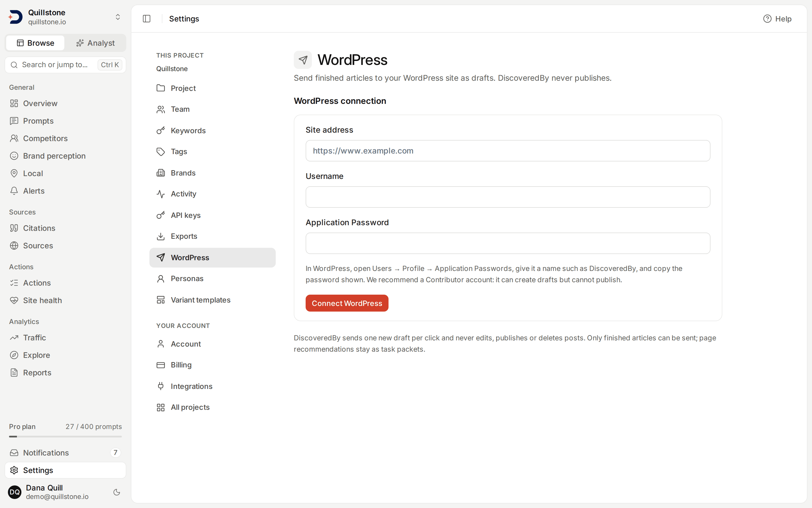Screen dimensions: 812x508
Task: Open Site health item
Action: [x=65, y=300]
